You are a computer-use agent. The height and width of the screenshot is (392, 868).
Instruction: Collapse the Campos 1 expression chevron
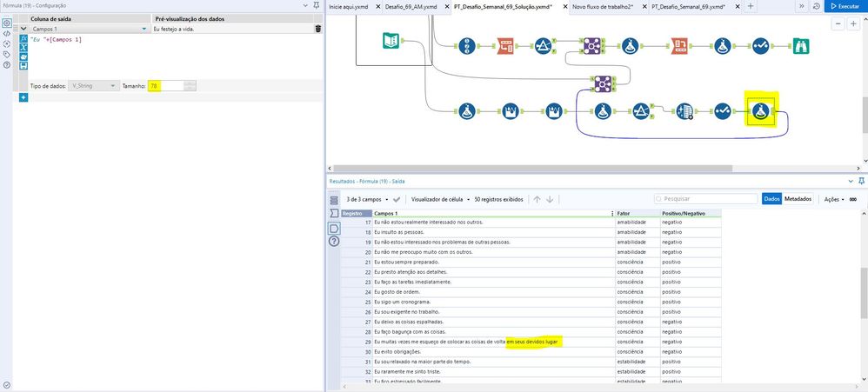(23, 28)
